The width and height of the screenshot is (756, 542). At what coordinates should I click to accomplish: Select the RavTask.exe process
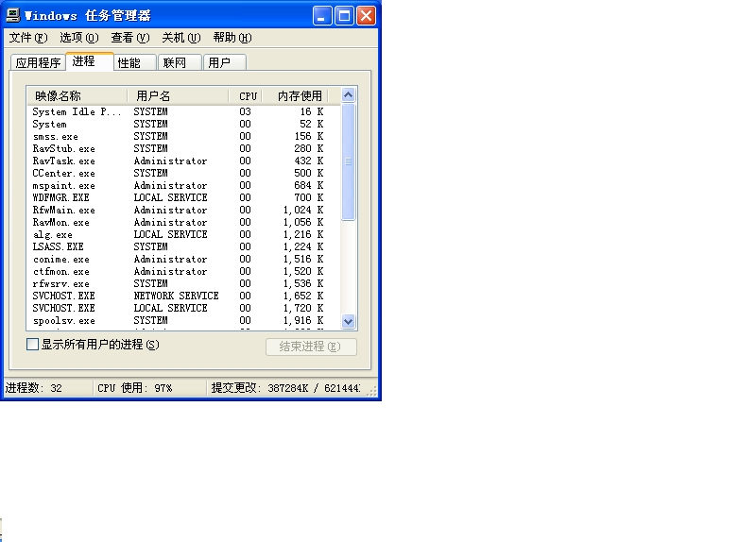click(183, 161)
